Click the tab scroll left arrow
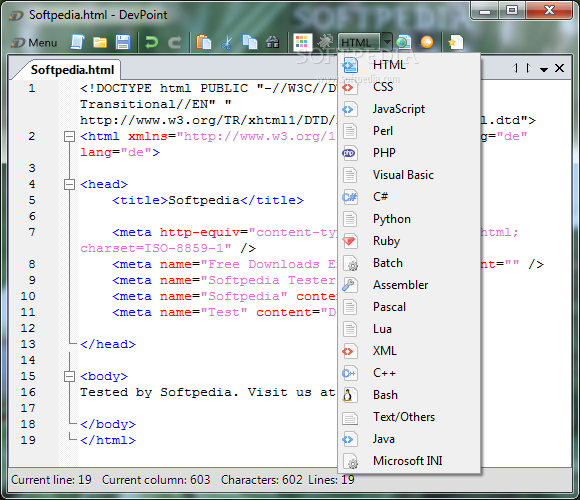Image resolution: width=580 pixels, height=500 pixels. (516, 68)
